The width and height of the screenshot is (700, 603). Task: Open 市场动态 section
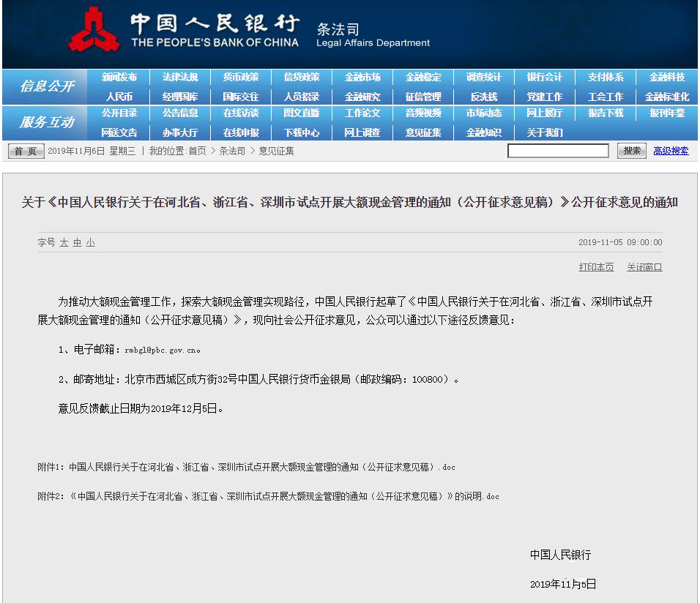[483, 113]
